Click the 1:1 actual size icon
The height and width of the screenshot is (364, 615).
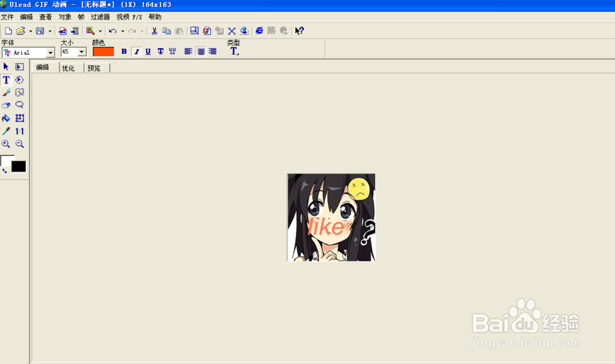tap(19, 131)
